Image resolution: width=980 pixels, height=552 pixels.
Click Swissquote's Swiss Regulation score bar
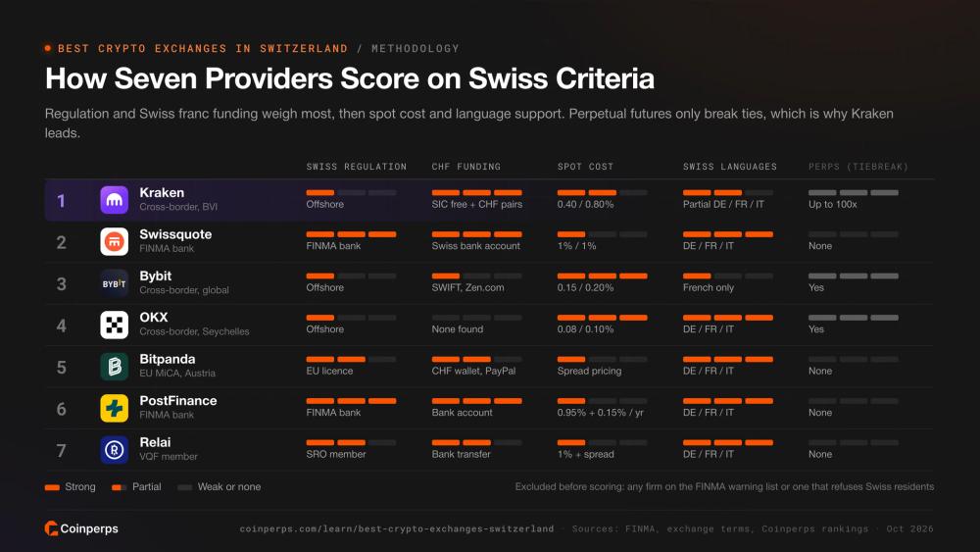[351, 234]
